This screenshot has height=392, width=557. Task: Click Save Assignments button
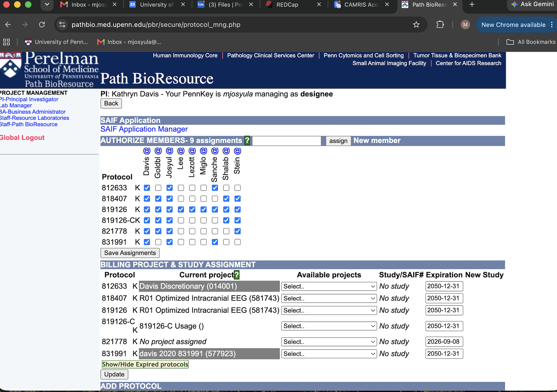point(130,253)
